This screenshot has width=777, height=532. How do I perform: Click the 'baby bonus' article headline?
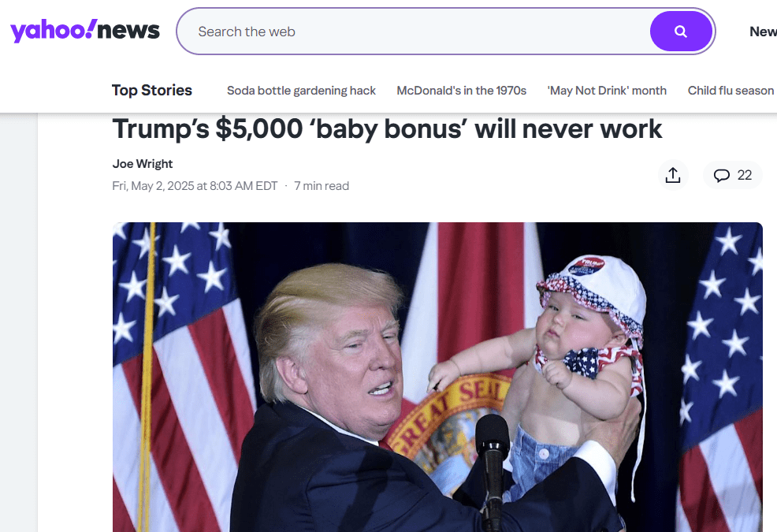[x=387, y=129]
